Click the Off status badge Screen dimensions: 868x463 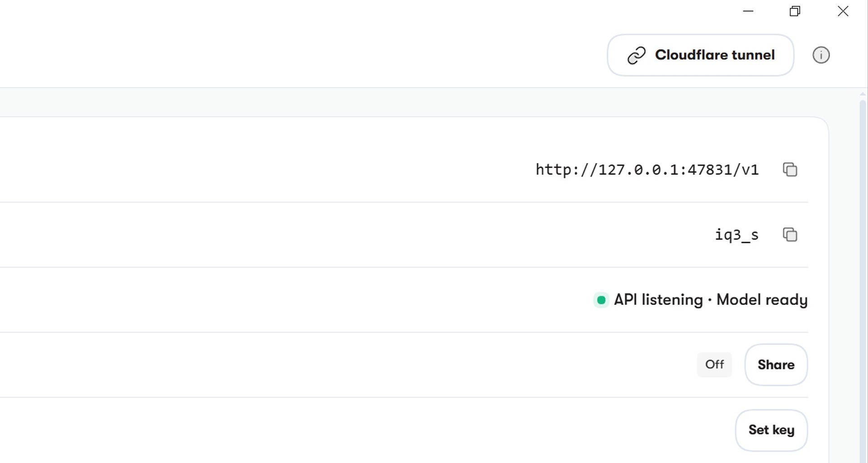tap(714, 365)
